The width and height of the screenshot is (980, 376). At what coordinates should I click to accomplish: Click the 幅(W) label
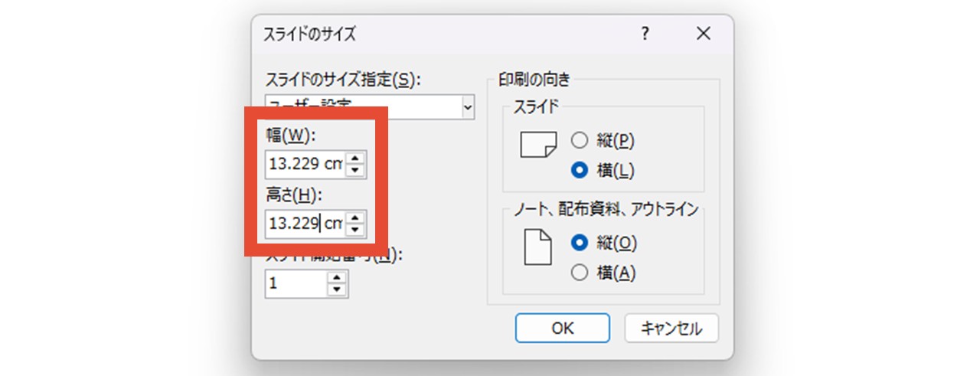pyautogui.click(x=290, y=136)
